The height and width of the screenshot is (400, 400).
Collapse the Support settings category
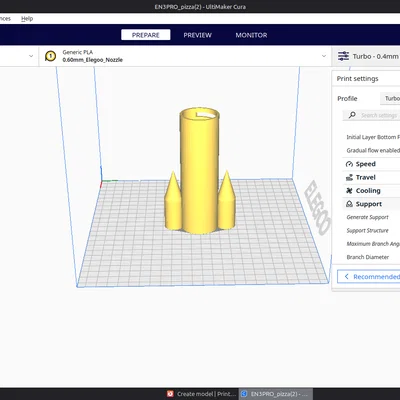click(371, 204)
